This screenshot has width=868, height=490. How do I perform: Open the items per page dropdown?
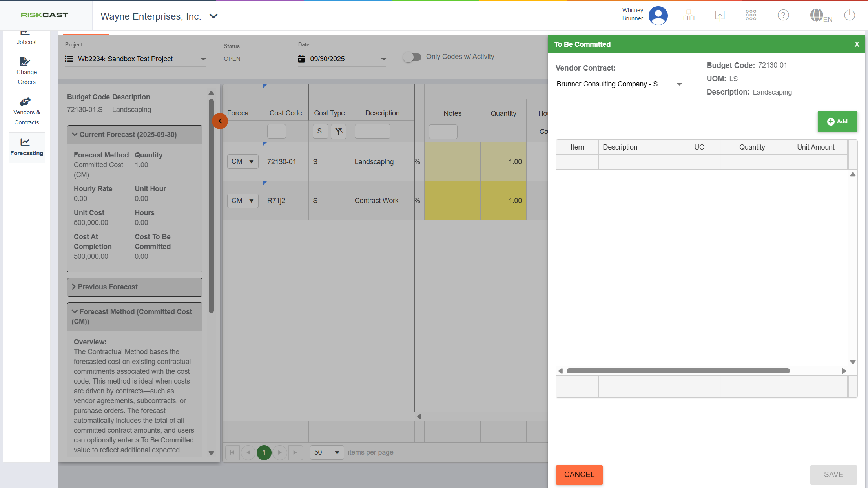coord(326,452)
